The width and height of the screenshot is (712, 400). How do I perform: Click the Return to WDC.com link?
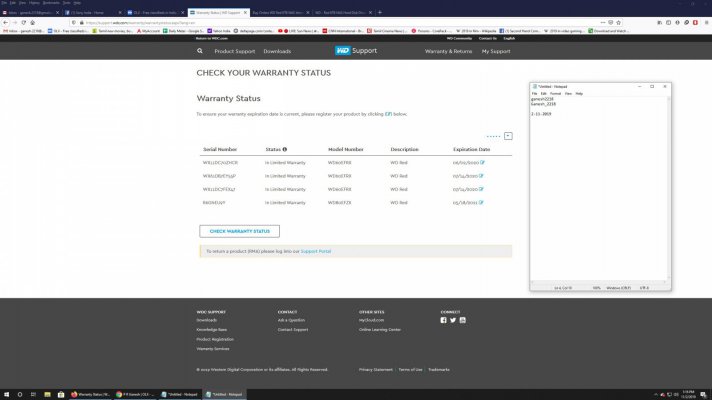click(x=212, y=39)
